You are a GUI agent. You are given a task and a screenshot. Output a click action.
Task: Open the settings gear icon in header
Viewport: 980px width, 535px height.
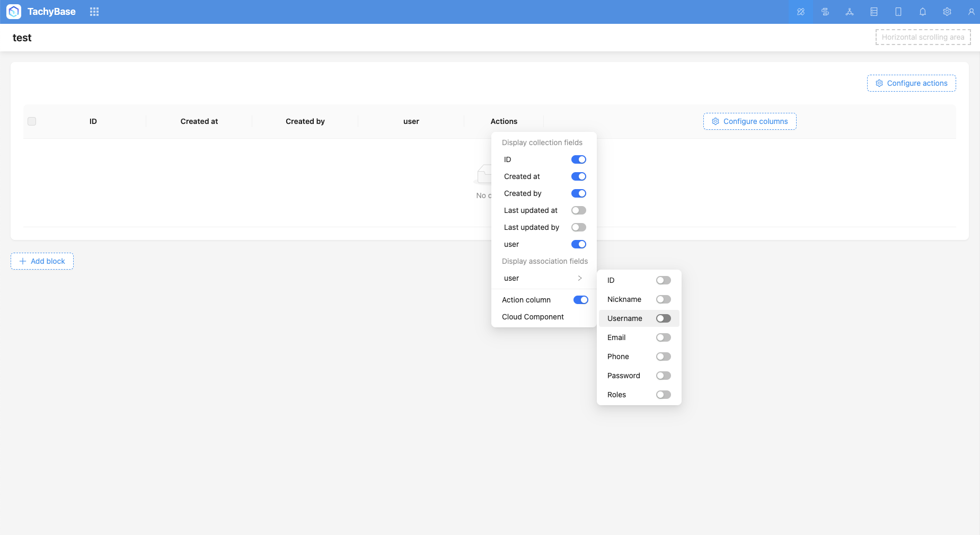pyautogui.click(x=947, y=12)
